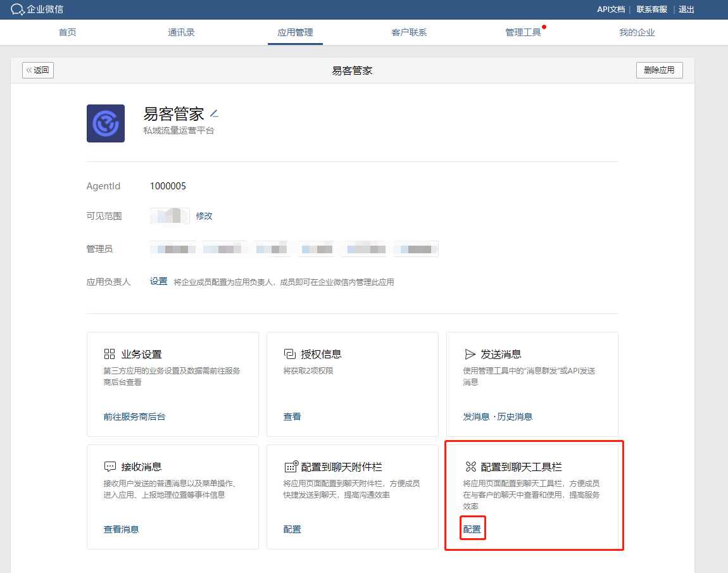Go to the 客户联系 tab
This screenshot has width=728, height=573.
pyautogui.click(x=409, y=32)
